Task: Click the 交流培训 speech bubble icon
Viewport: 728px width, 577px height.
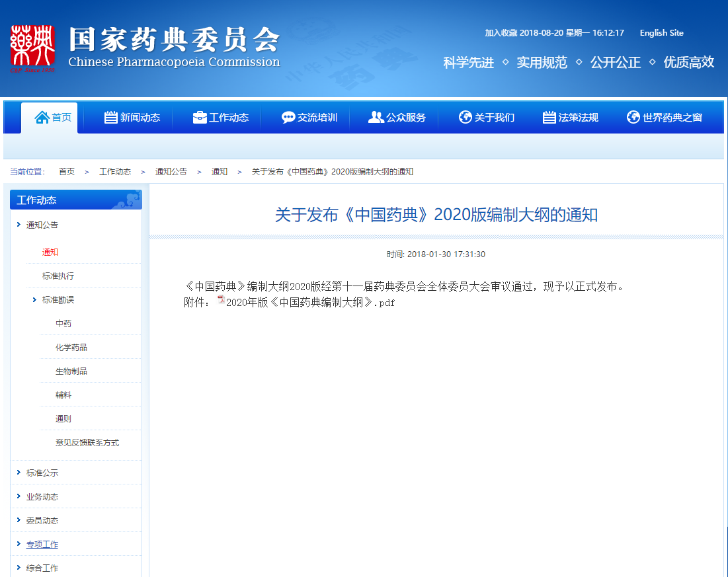Action: pos(288,118)
